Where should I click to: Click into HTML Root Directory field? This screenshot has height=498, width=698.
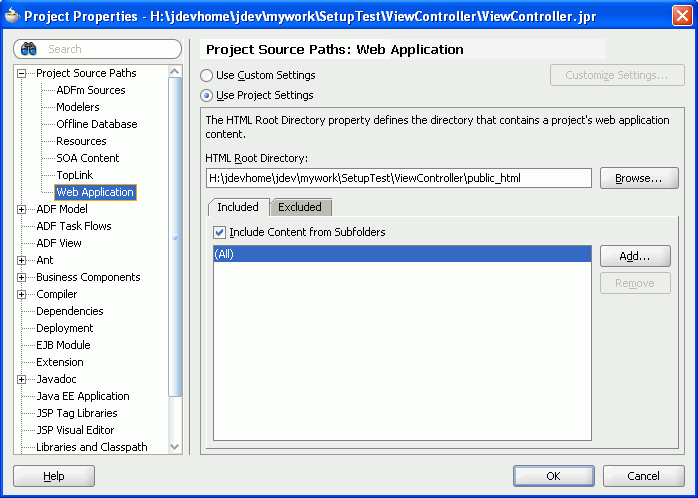(x=399, y=178)
